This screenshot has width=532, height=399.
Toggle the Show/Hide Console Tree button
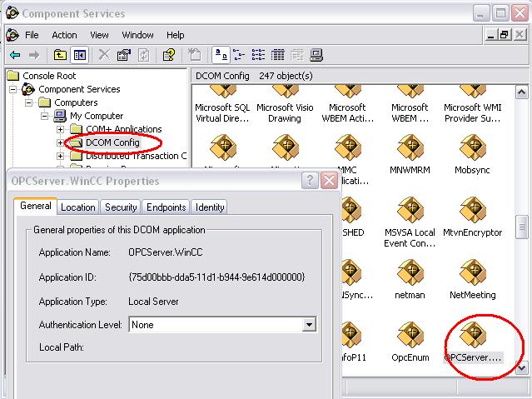pos(79,55)
